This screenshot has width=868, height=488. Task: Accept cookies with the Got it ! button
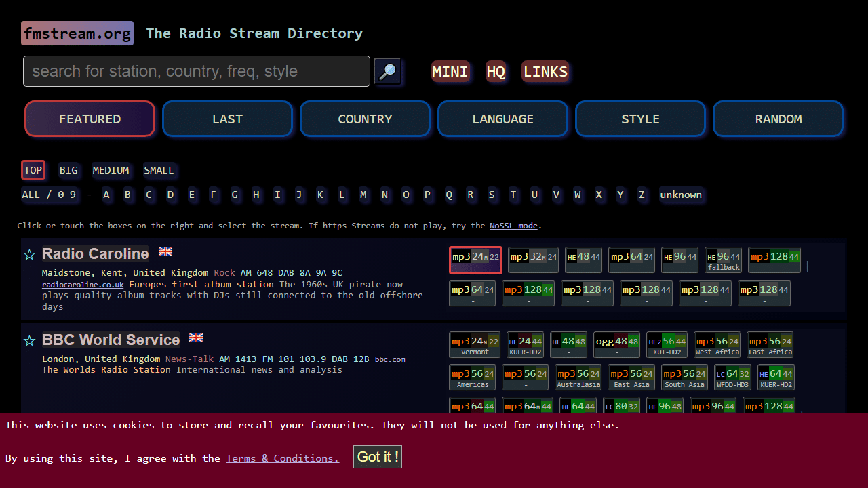(378, 457)
